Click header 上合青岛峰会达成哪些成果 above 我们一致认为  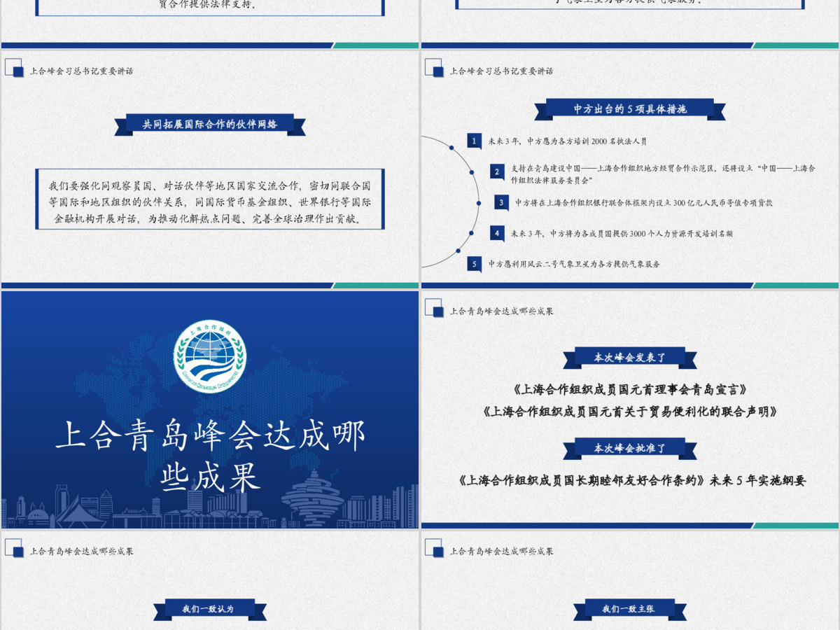tap(81, 552)
